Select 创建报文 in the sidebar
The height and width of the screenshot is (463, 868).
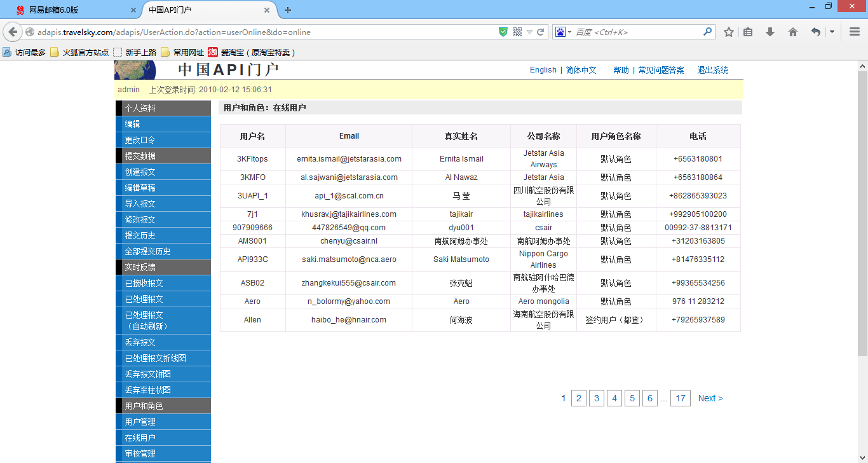point(163,172)
